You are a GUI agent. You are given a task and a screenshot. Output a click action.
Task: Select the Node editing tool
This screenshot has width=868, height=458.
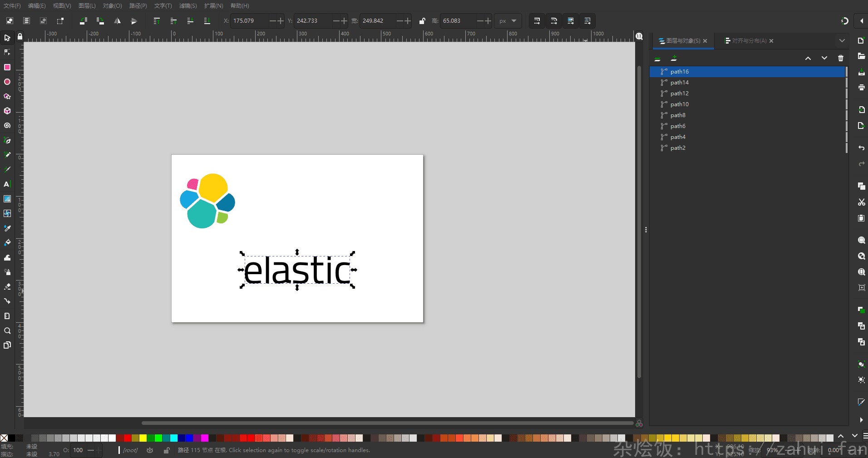[x=7, y=53]
